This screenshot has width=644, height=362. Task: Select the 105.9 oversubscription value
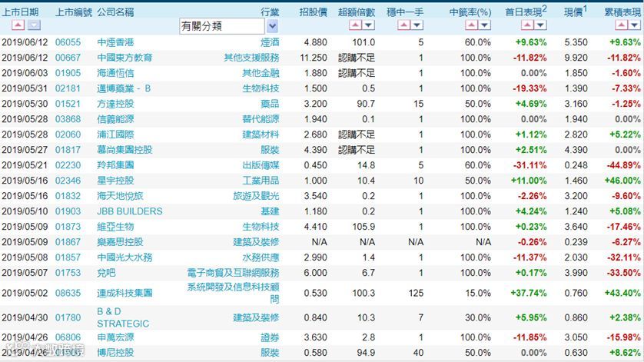pos(363,227)
